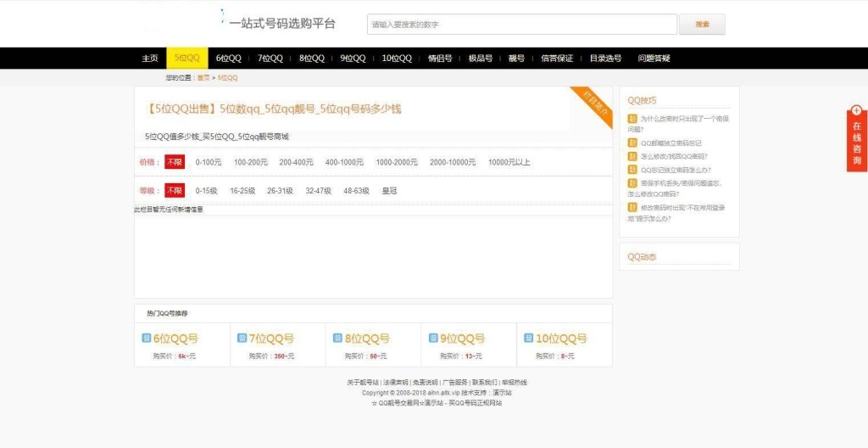
Task: Filter level by 皇冠
Action: 390,191
